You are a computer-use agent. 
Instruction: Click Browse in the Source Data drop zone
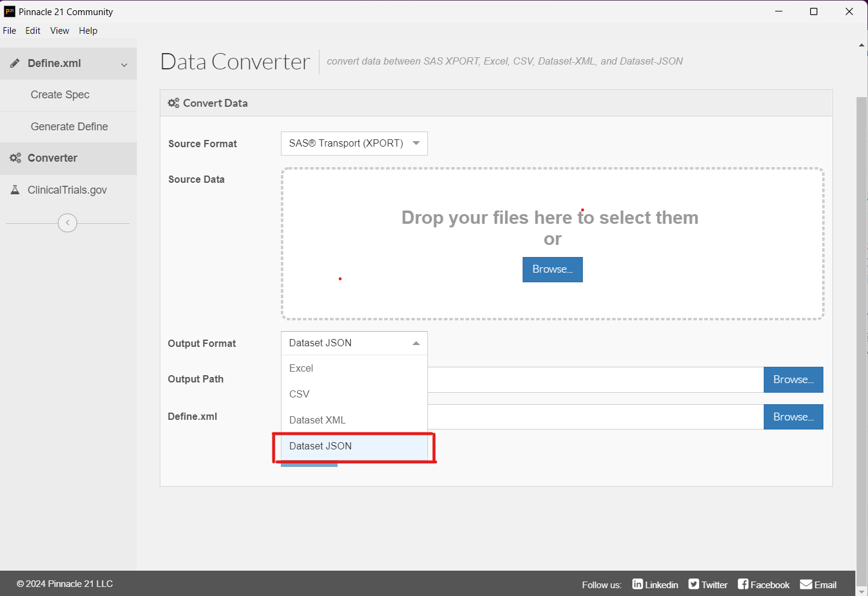(553, 270)
